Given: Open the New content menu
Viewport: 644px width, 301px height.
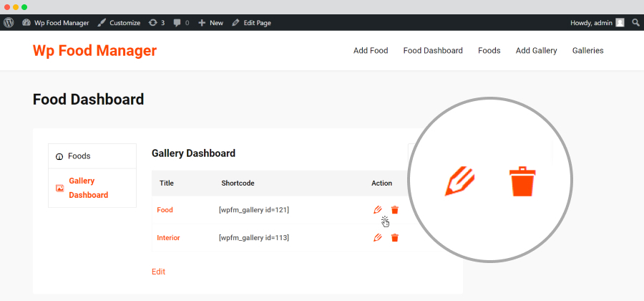Looking at the screenshot, I should [210, 23].
